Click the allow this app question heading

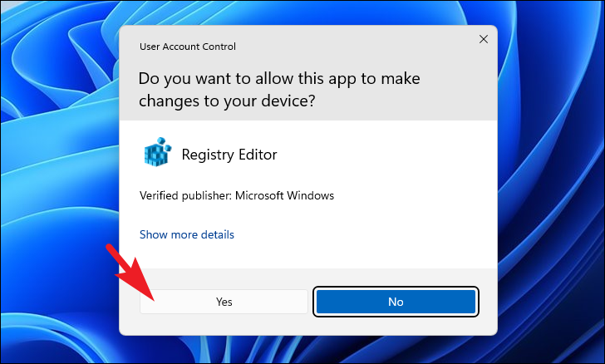coord(279,90)
